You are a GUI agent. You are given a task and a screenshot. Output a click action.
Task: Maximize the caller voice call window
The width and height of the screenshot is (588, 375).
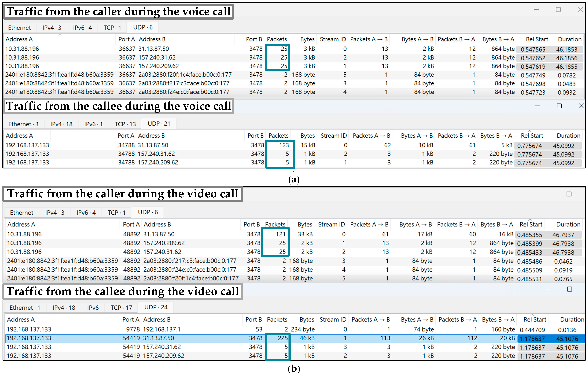558,10
